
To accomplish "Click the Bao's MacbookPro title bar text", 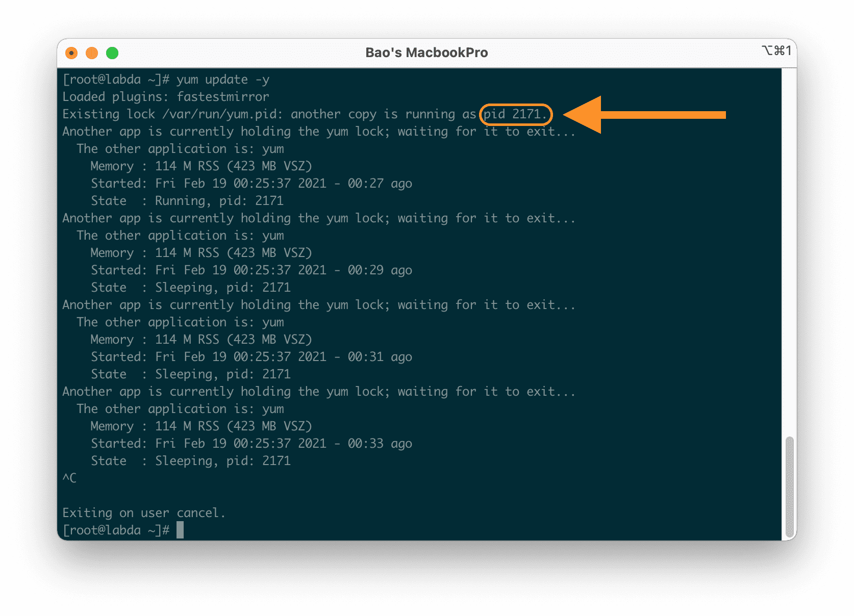I will 427,52.
